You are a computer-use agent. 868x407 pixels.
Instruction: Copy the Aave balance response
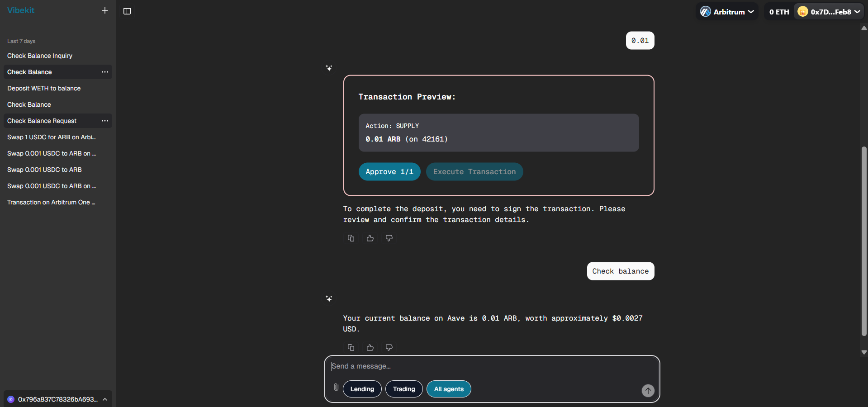pyautogui.click(x=351, y=347)
